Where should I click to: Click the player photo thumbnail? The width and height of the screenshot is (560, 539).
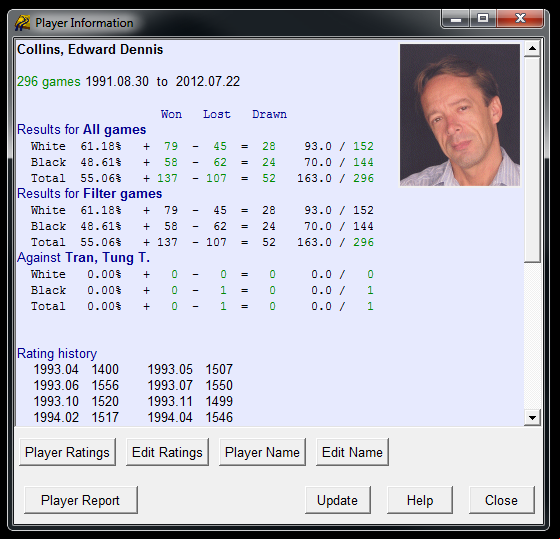click(x=460, y=115)
